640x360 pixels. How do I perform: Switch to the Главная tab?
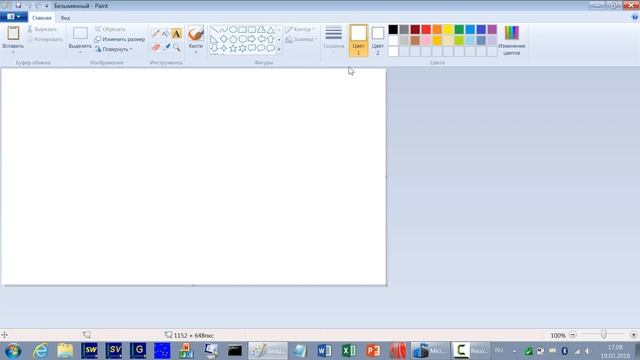point(42,18)
